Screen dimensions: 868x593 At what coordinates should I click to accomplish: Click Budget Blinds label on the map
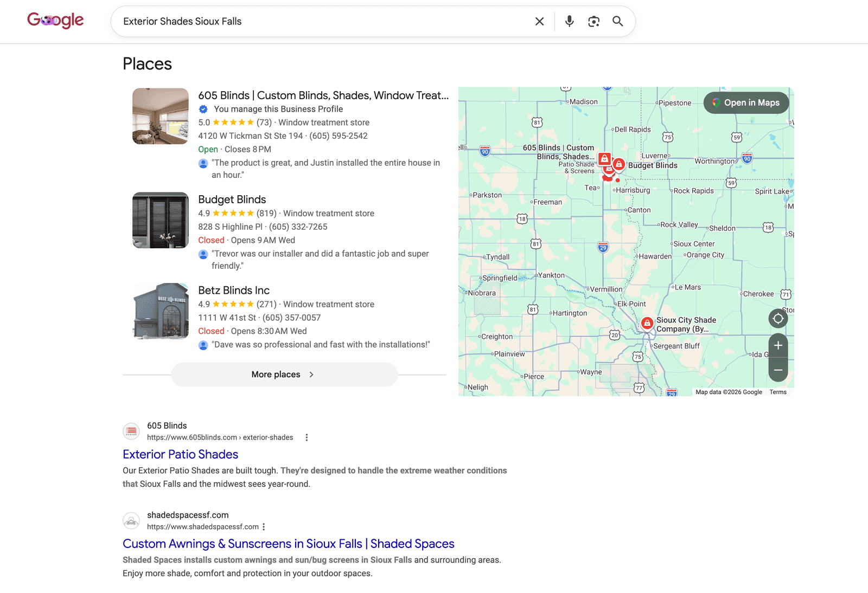653,165
